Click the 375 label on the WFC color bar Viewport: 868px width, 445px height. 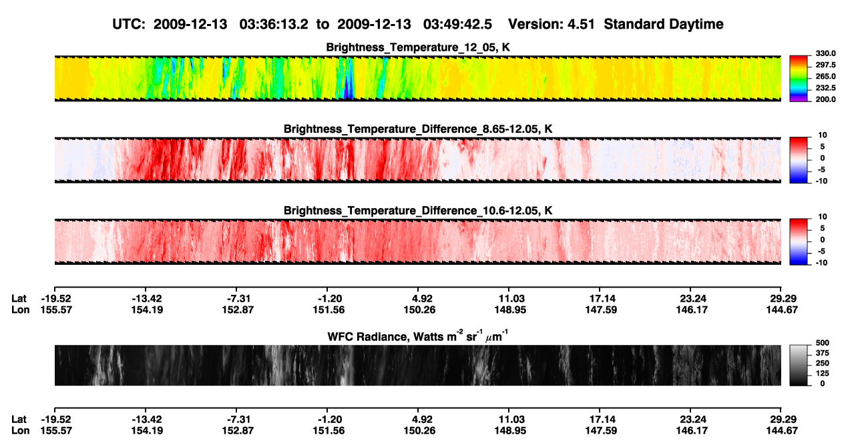pos(822,354)
